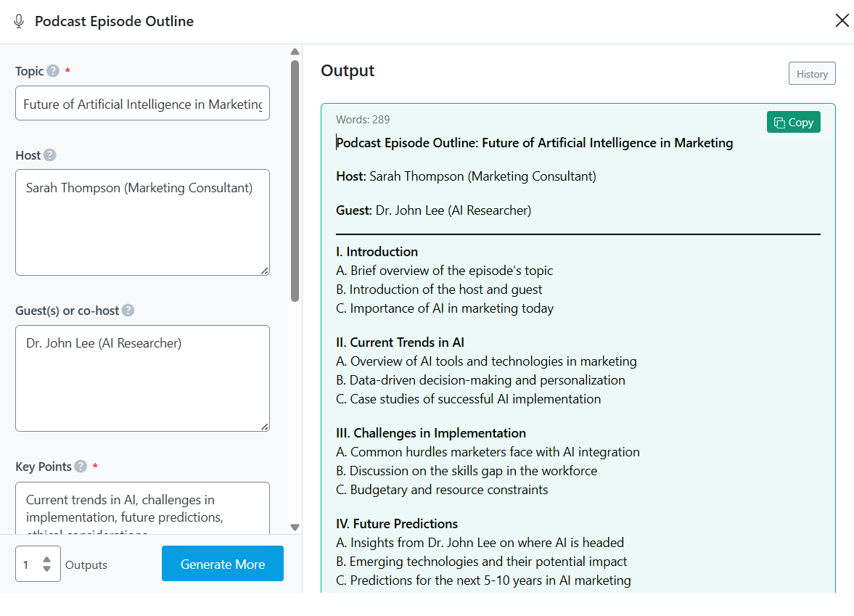
Task: Click the form panel scrollbar thumb
Action: (295, 180)
